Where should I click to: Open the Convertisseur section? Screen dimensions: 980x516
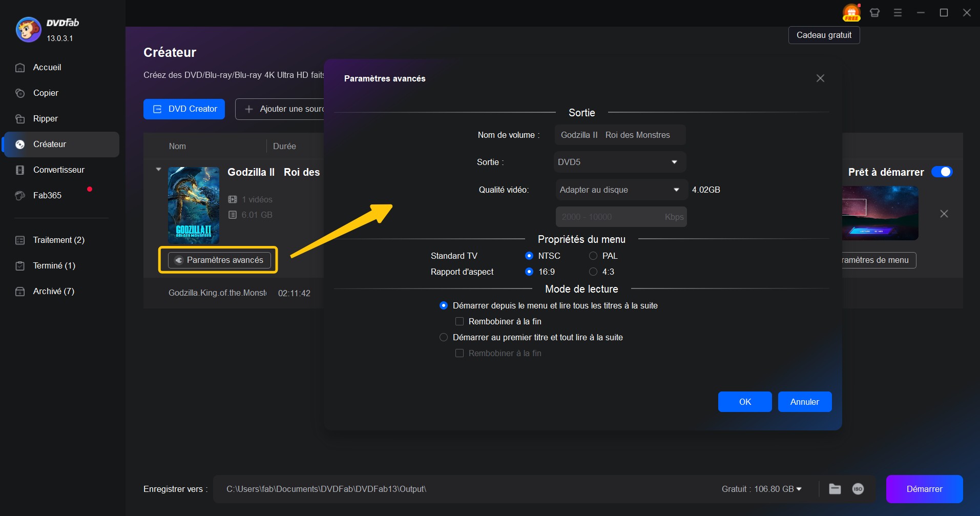[x=58, y=170]
